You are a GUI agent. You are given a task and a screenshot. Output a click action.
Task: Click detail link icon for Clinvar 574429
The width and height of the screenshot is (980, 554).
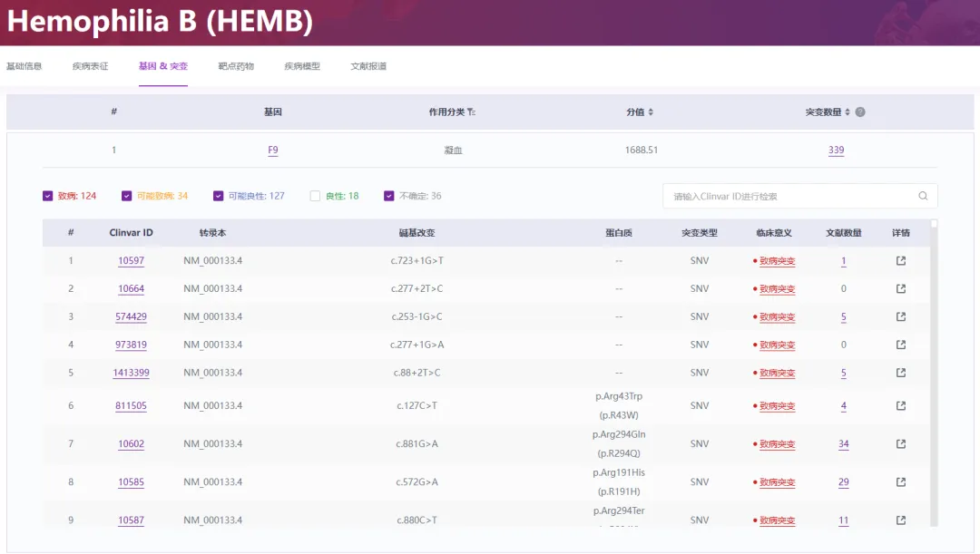[x=900, y=317]
